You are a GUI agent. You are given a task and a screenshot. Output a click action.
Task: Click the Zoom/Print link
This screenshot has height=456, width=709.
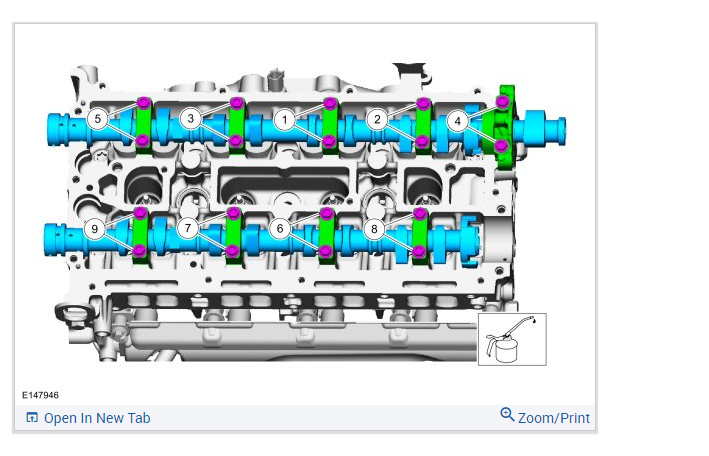553,418
